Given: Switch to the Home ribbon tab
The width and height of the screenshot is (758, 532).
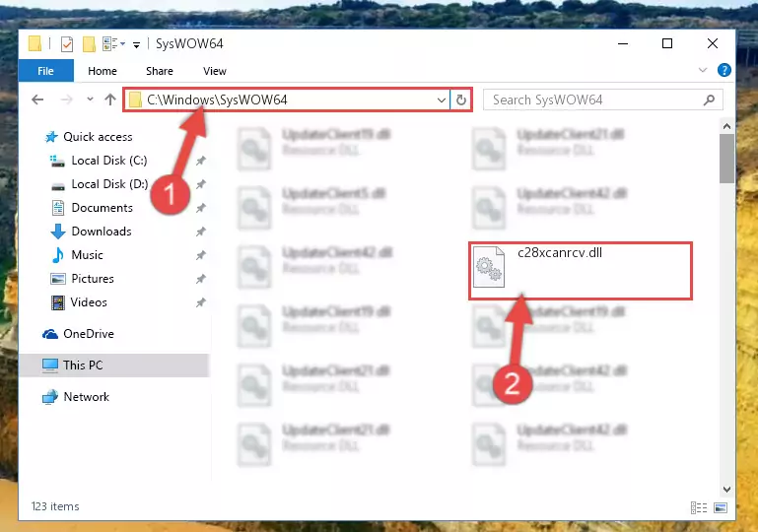Looking at the screenshot, I should coord(103,71).
